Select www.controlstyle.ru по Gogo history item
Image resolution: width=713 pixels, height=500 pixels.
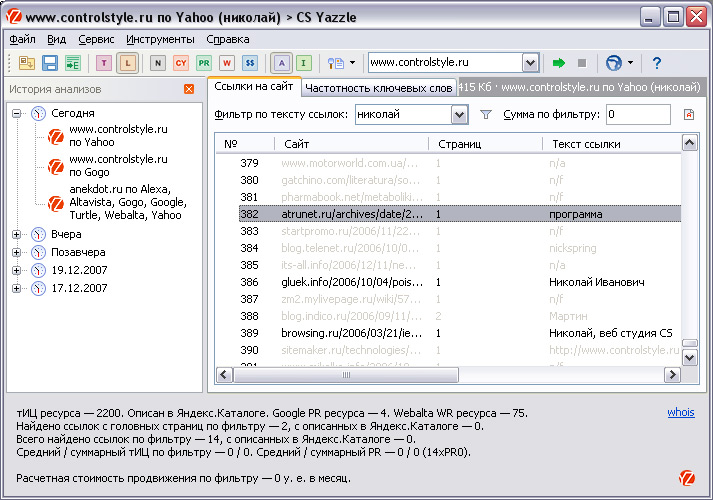(x=118, y=165)
